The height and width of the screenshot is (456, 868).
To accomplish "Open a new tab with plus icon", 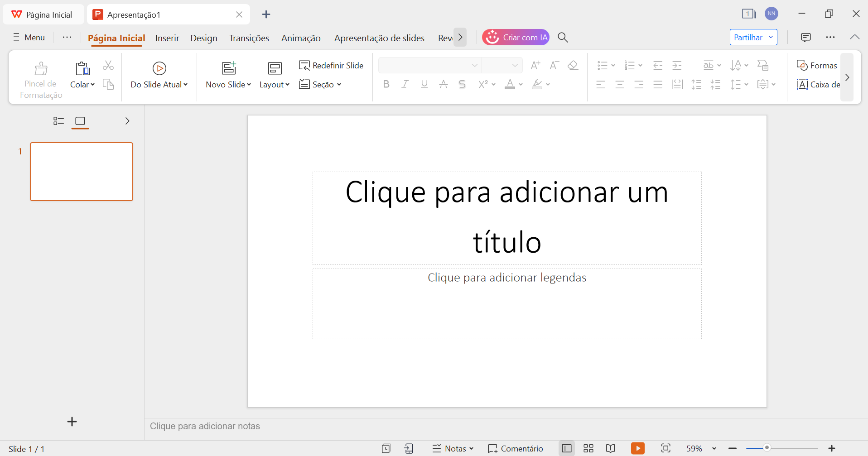I will (x=266, y=14).
